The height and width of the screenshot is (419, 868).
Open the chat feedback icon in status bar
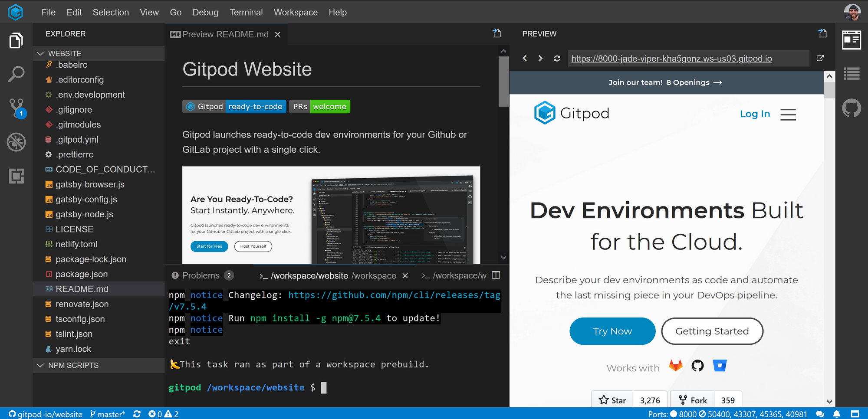[820, 414]
